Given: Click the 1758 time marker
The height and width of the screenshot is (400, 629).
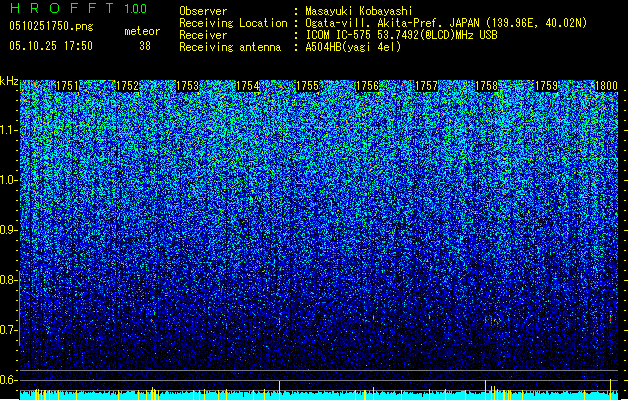Looking at the screenshot, I should point(487,86).
